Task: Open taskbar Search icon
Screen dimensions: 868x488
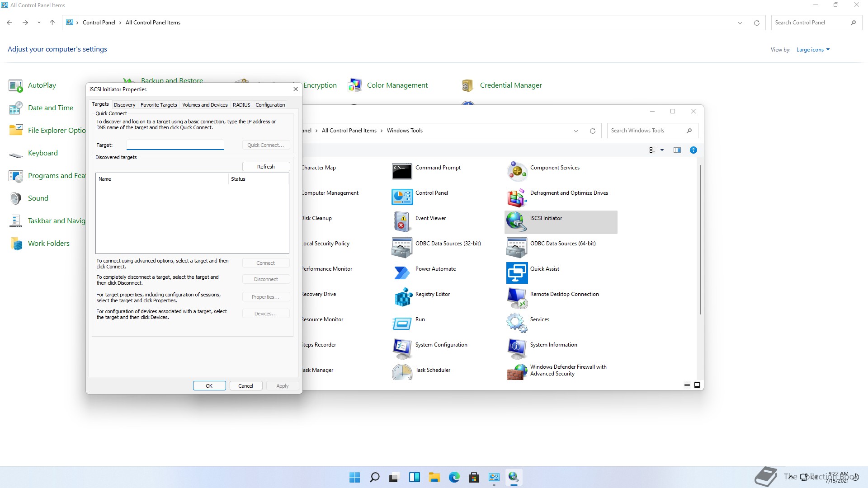Action: [x=375, y=477]
